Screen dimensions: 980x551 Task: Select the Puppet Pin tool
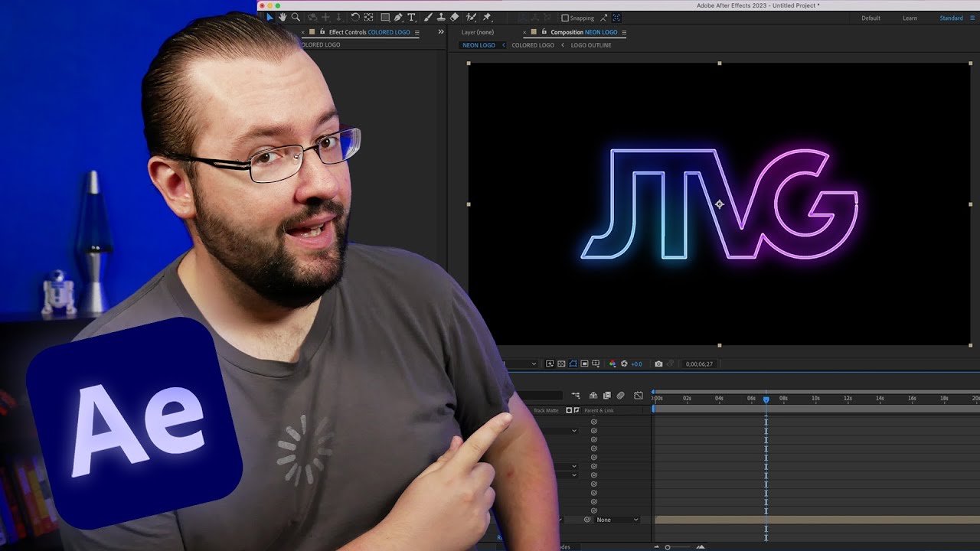[487, 17]
